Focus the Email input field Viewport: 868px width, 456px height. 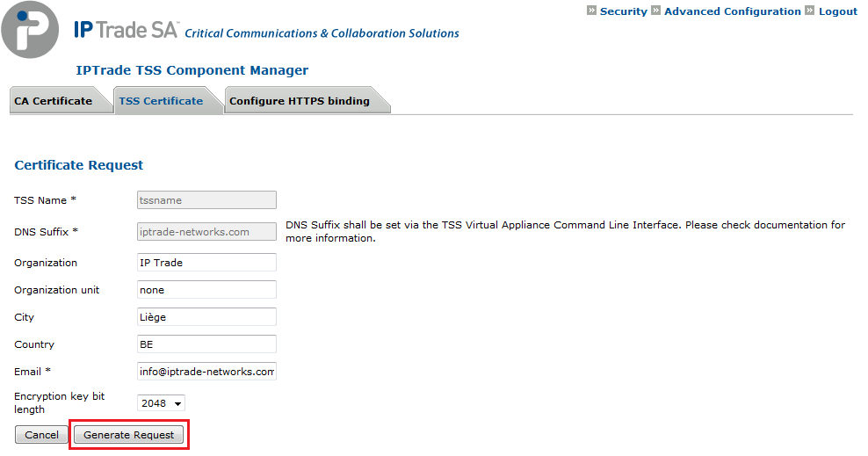(206, 372)
